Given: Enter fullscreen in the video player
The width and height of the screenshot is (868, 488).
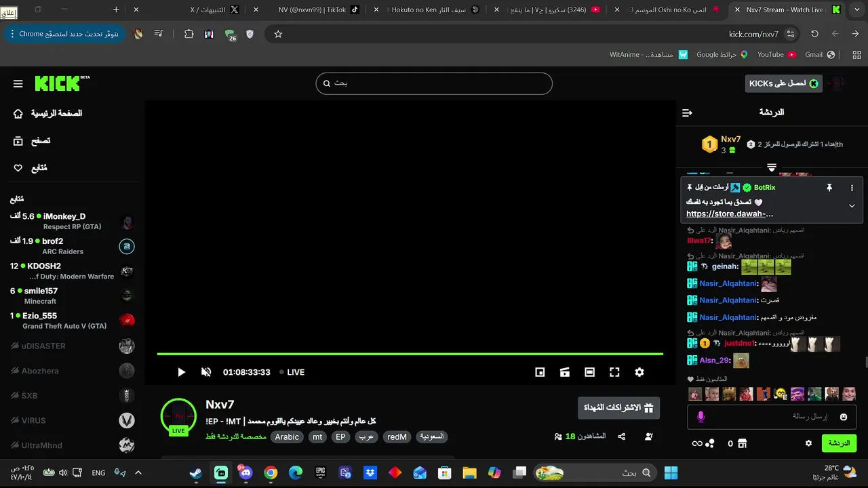Looking at the screenshot, I should point(614,372).
